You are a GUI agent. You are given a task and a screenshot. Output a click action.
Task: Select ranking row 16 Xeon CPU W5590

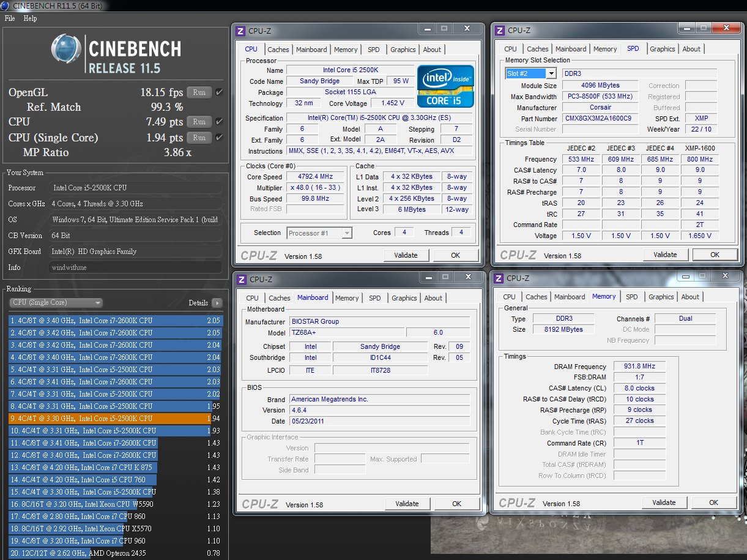(115, 504)
